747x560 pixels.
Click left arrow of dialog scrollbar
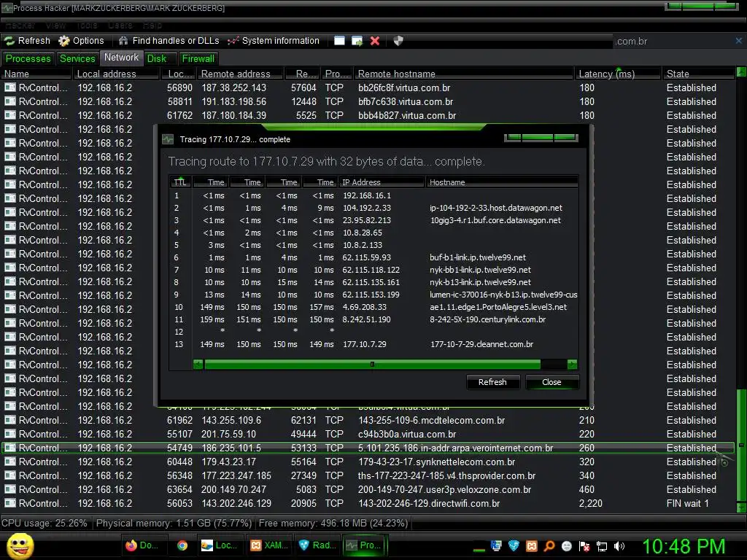tap(198, 365)
